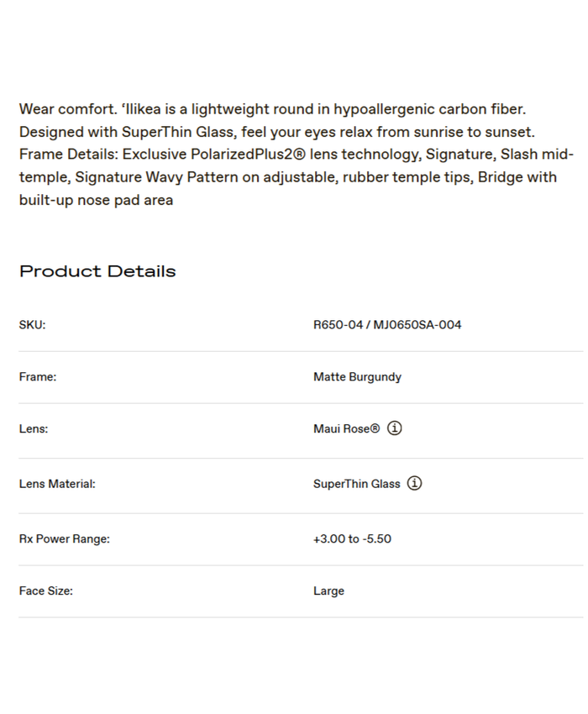Select the SKU value R650-04 / MJ0650SA-004
The image size is (588, 714).
(x=387, y=325)
